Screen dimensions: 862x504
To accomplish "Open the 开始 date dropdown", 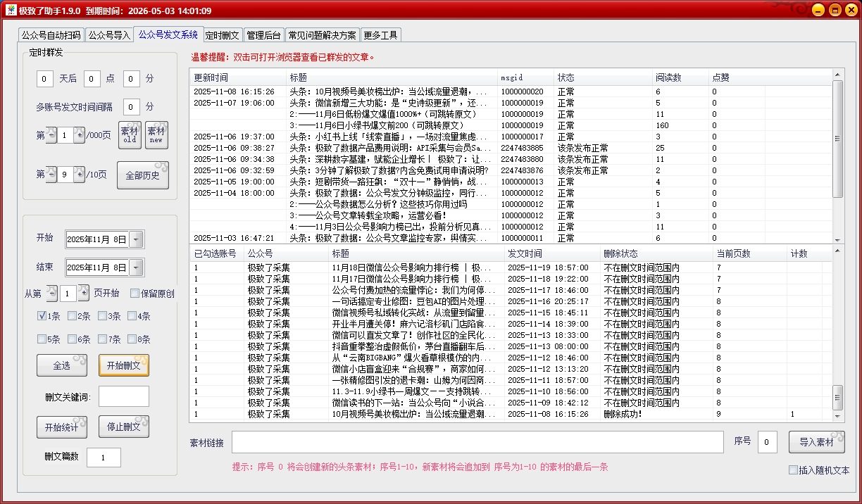I will click(x=137, y=239).
